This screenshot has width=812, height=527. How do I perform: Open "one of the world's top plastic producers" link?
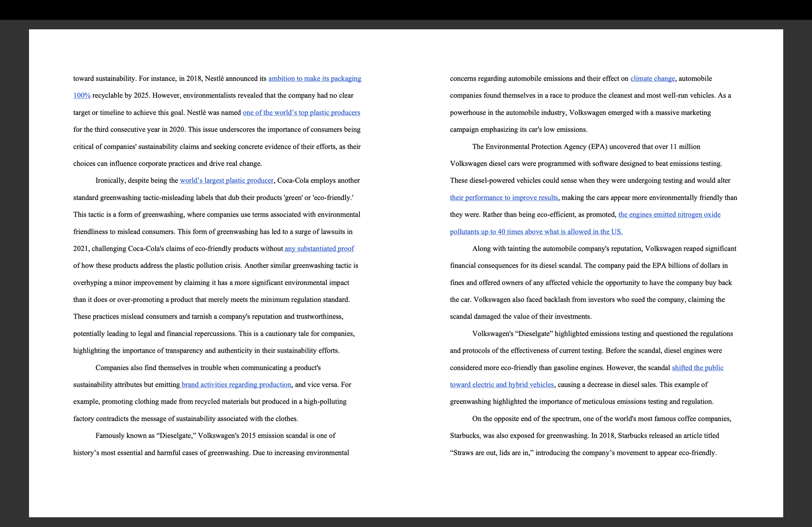pos(301,113)
